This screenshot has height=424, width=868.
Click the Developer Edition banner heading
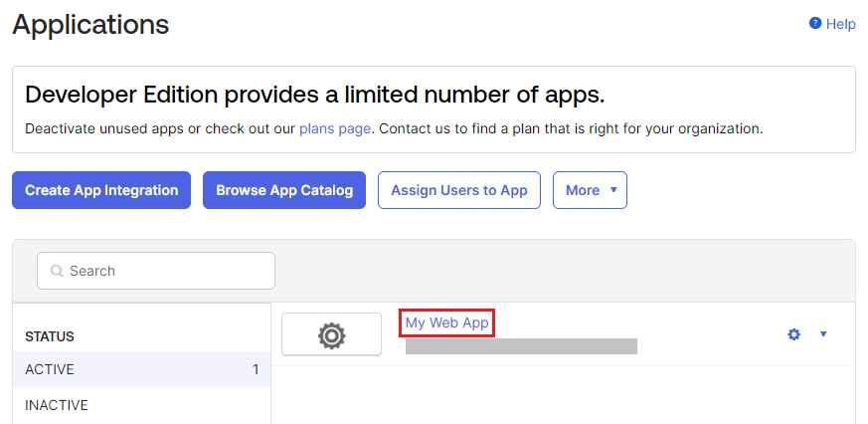pyautogui.click(x=314, y=95)
